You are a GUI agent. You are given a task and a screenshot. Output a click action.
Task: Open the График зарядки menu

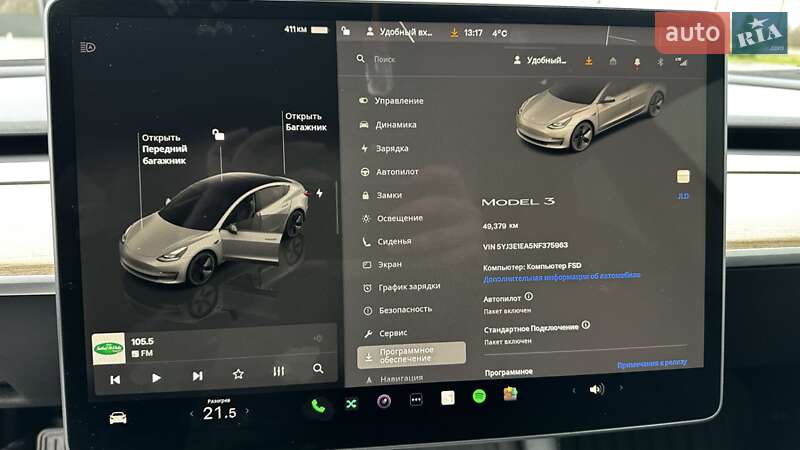click(402, 287)
